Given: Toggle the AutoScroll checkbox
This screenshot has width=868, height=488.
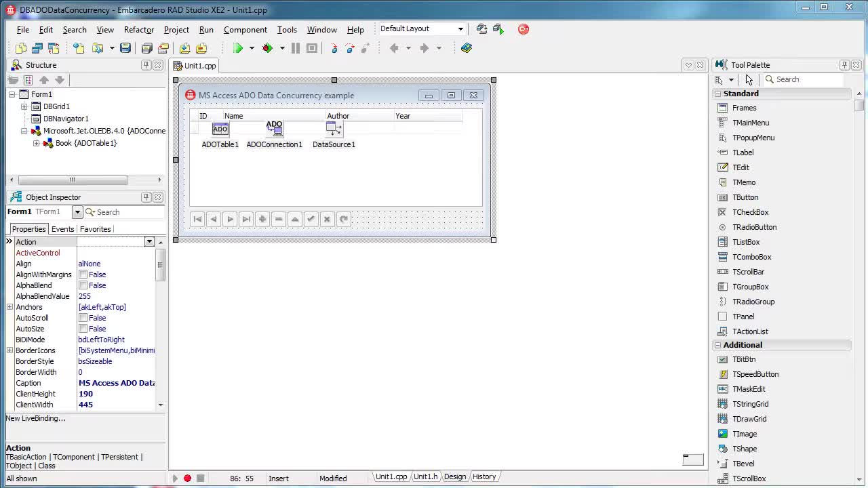Looking at the screenshot, I should click(x=83, y=318).
